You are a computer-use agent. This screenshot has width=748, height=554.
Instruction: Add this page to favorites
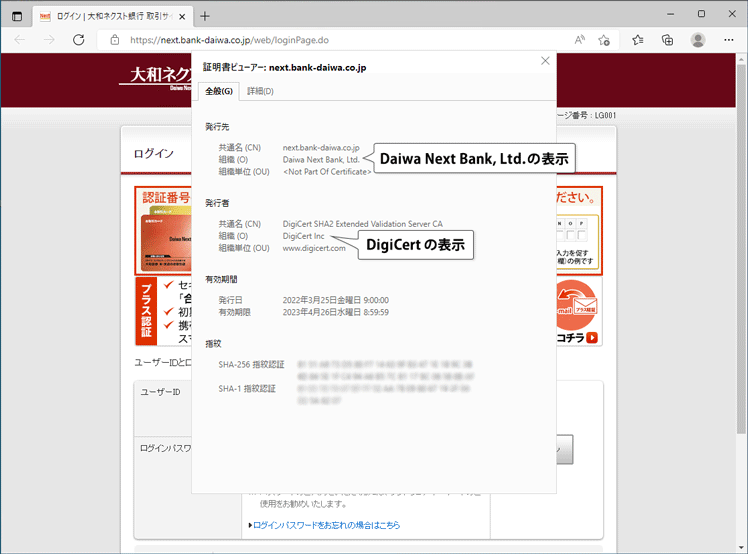pos(604,40)
